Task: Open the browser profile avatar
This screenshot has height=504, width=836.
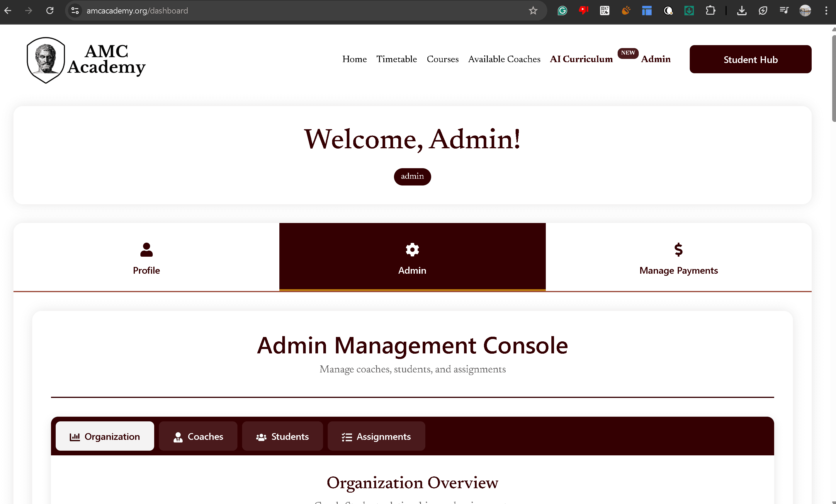Action: [x=805, y=11]
